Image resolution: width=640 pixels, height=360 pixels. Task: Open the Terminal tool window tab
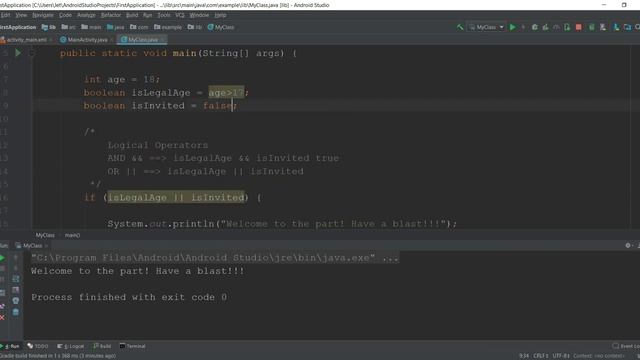(x=132, y=346)
